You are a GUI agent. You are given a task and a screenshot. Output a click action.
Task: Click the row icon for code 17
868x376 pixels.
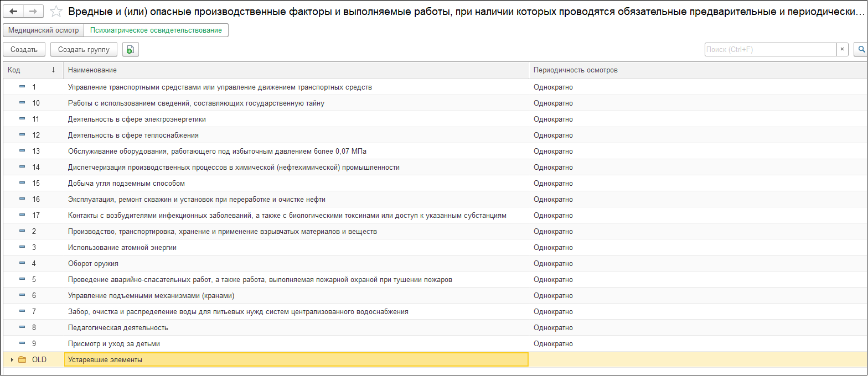(22, 215)
